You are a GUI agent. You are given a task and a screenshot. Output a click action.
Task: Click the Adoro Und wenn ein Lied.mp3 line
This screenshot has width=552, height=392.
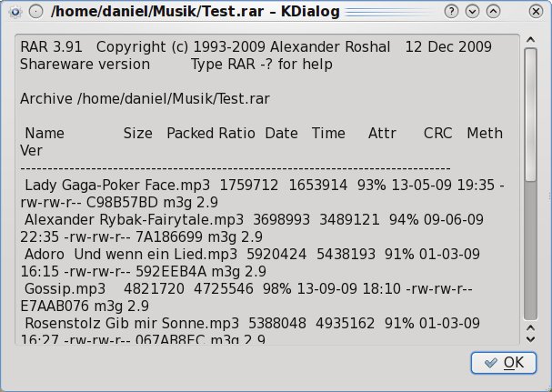coord(131,254)
